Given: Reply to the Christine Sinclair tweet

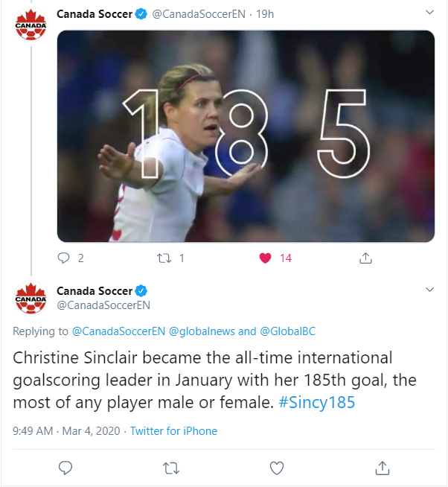Looking at the screenshot, I should [65, 468].
